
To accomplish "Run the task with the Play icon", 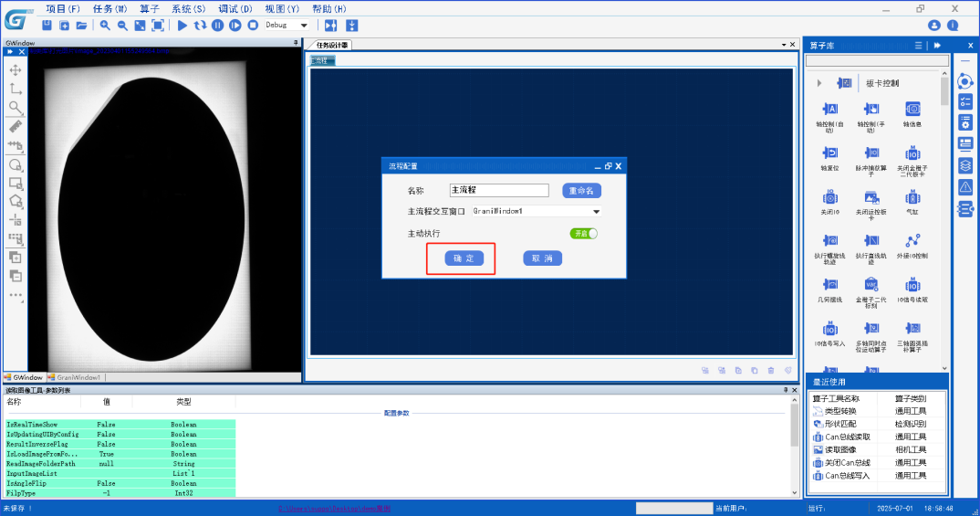I will [x=182, y=25].
